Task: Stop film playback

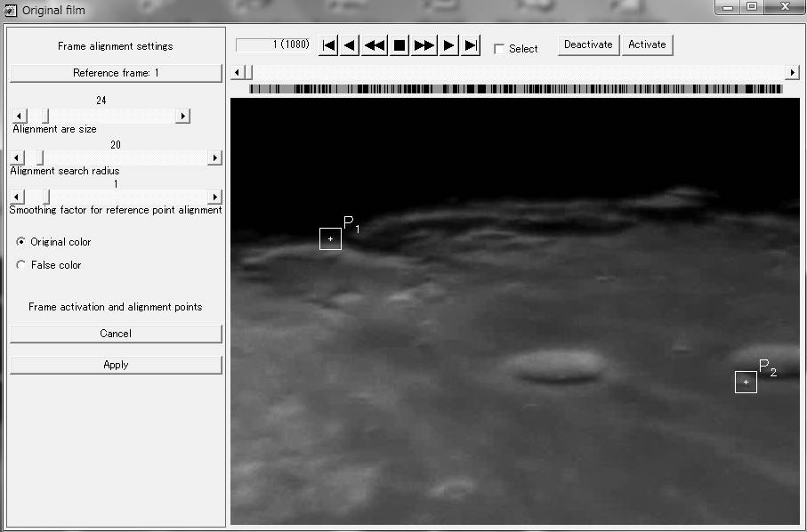Action: 399,45
